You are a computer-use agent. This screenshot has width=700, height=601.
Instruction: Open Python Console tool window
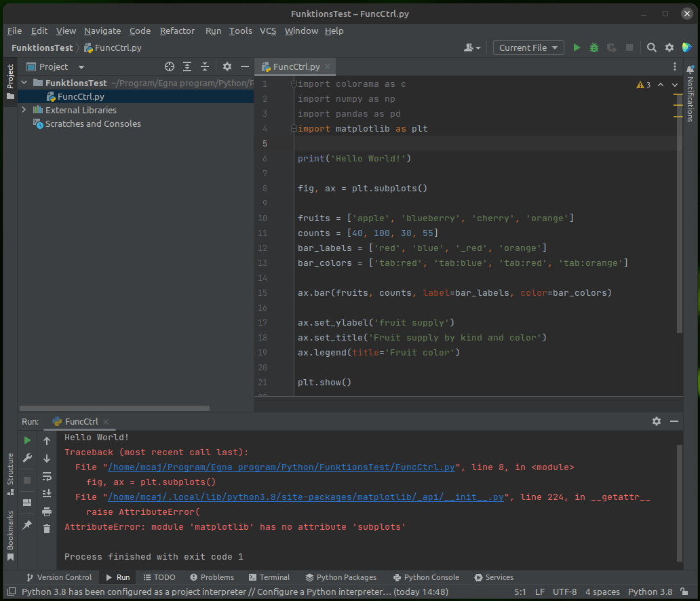tap(426, 577)
